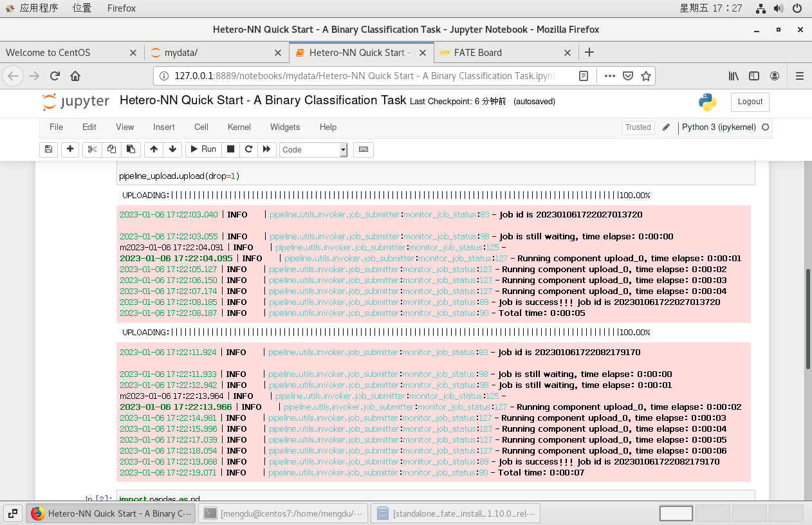
Task: Open Firefox library icon
Action: click(734, 76)
